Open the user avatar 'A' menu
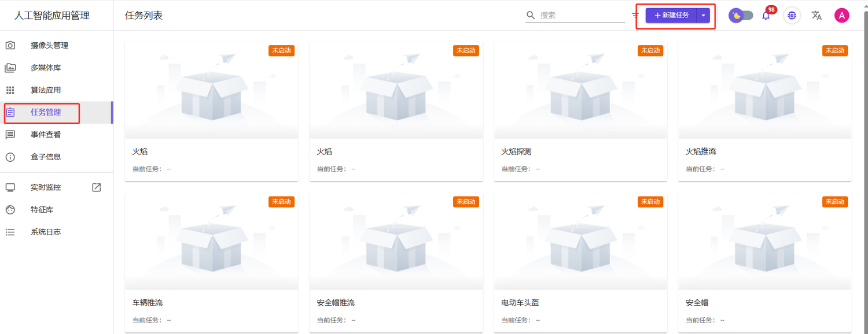 tap(841, 16)
